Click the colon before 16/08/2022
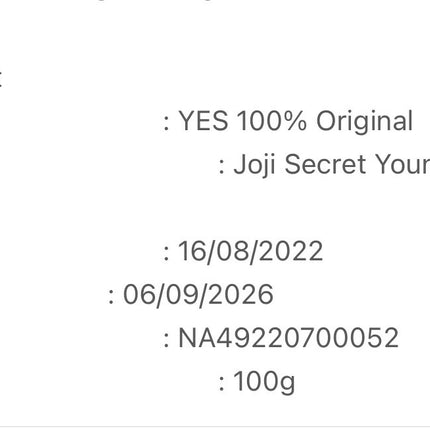 click(166, 254)
